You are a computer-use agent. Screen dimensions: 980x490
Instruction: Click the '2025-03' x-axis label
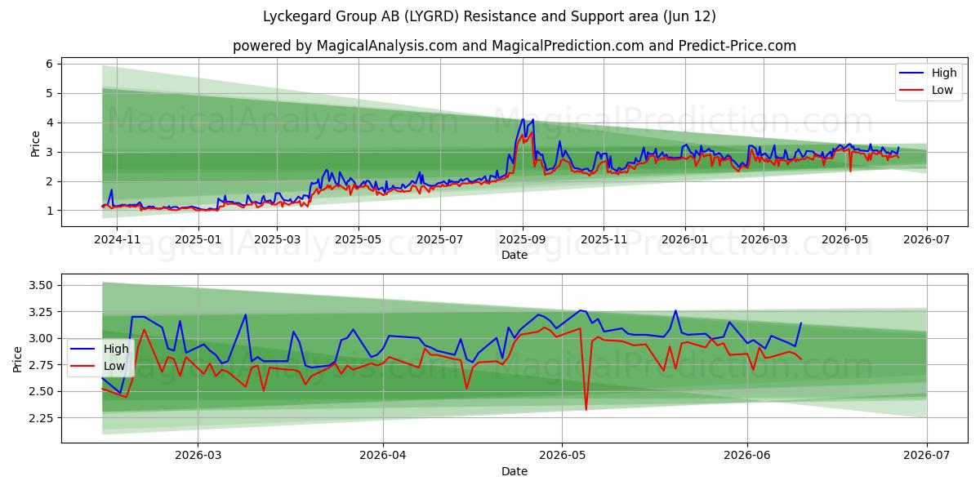277,239
